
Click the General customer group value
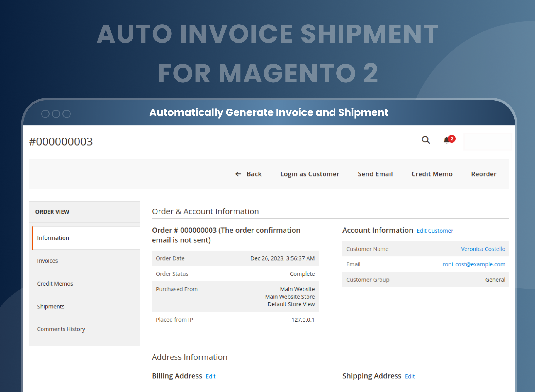point(495,280)
